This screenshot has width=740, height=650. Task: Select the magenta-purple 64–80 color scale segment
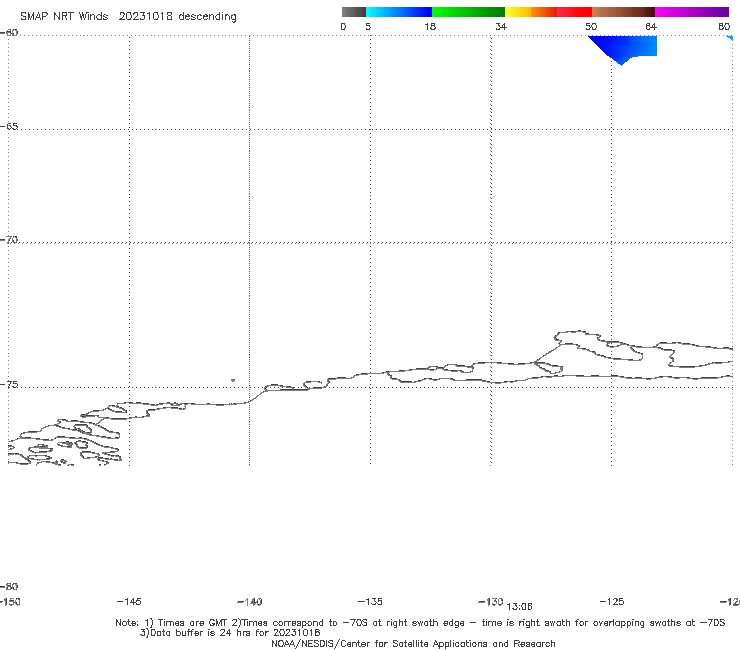point(692,12)
